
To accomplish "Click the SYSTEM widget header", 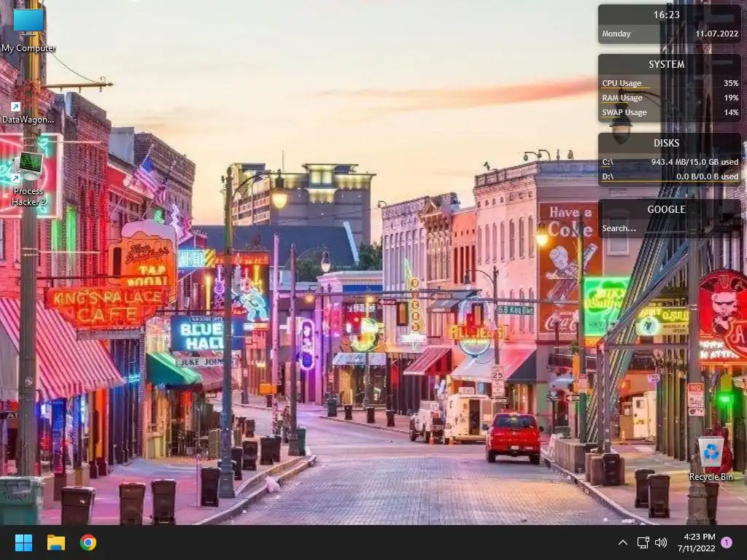I will tap(667, 64).
